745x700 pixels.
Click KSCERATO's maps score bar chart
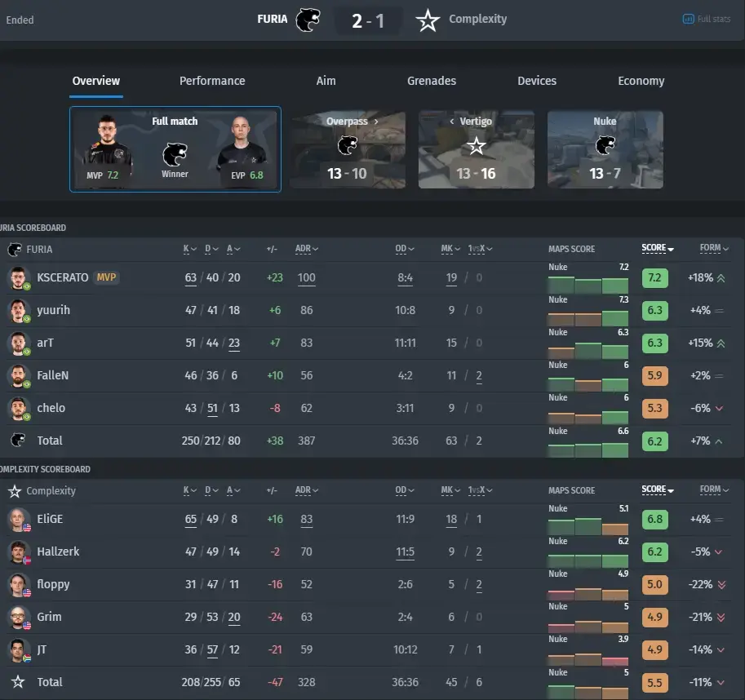point(588,286)
